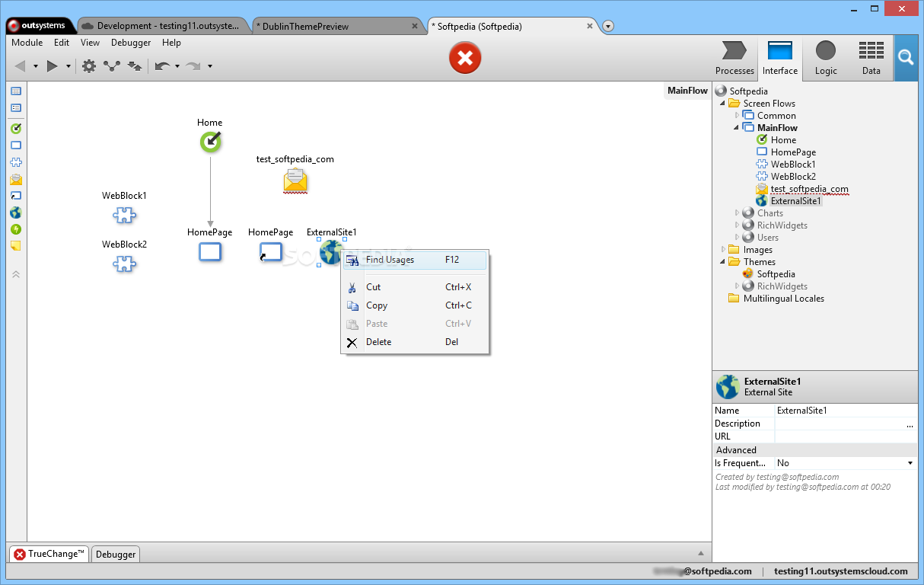Click the Name property field ExternalSite1

tap(846, 411)
